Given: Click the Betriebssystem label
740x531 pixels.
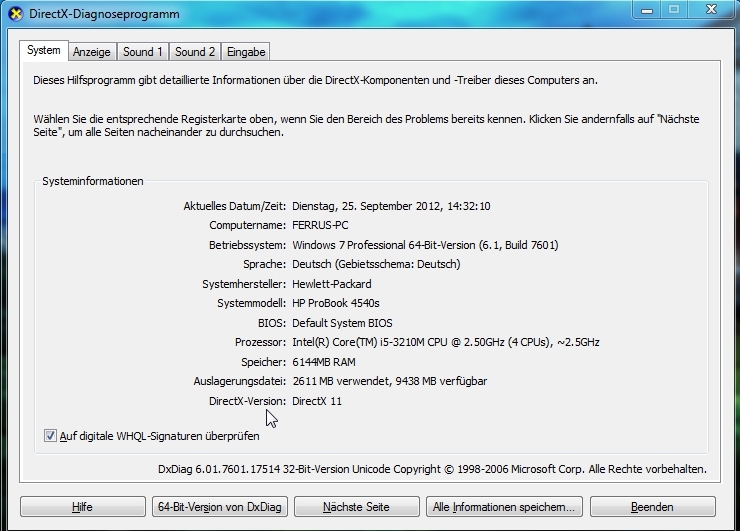Looking at the screenshot, I should pos(248,245).
